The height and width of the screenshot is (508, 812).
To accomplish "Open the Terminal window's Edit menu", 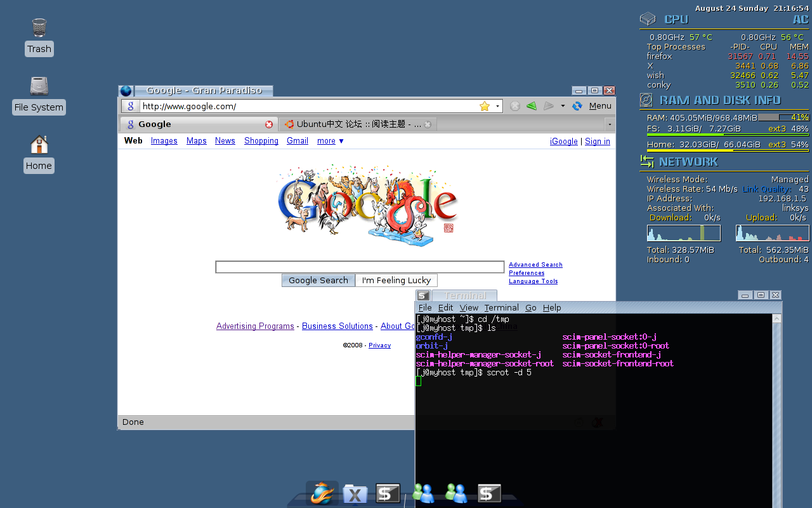I will [446, 307].
